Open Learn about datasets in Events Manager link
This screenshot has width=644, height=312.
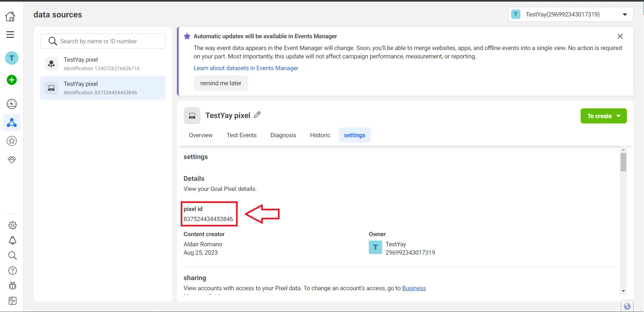(246, 68)
